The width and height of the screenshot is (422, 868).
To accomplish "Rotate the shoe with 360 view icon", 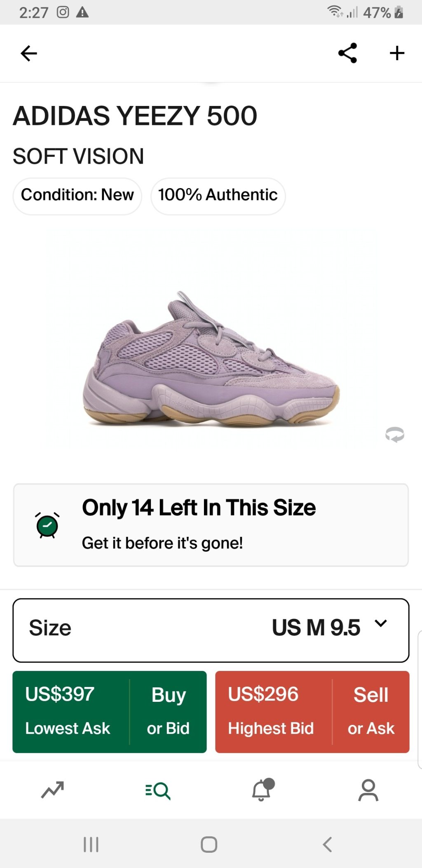I will [x=394, y=435].
